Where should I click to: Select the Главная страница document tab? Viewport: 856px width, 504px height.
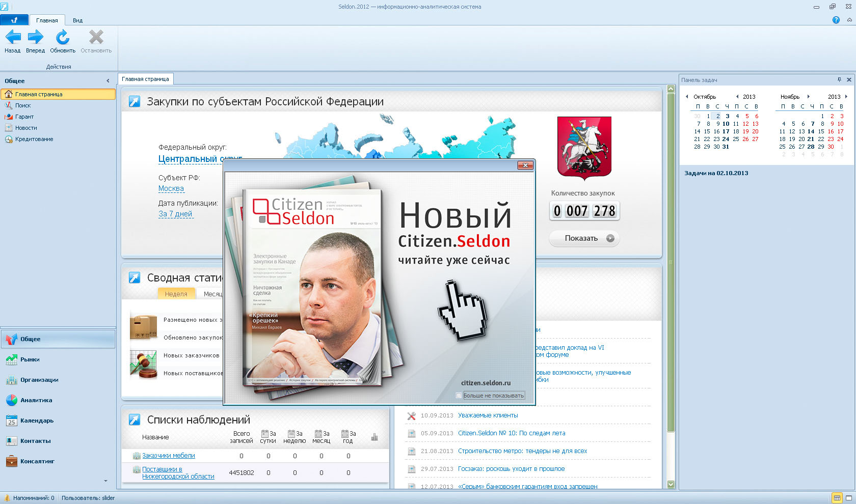click(146, 79)
